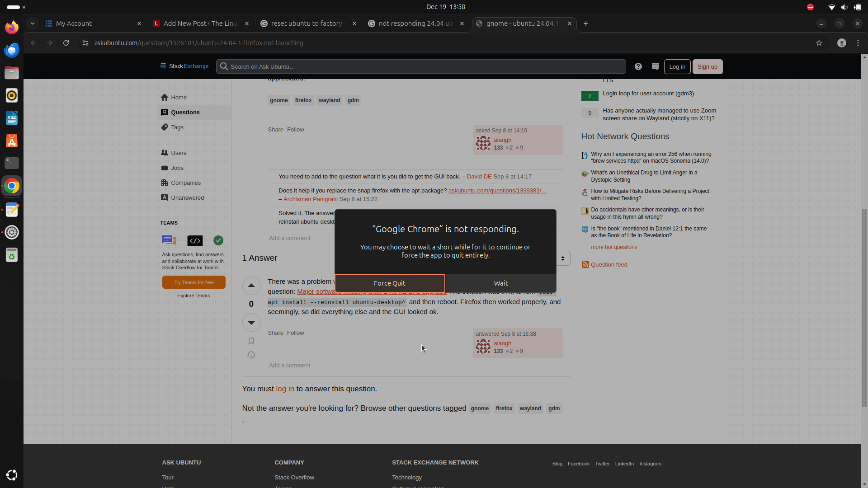Open the Explore Teams link
Screen dimensions: 868x488
[193, 296]
